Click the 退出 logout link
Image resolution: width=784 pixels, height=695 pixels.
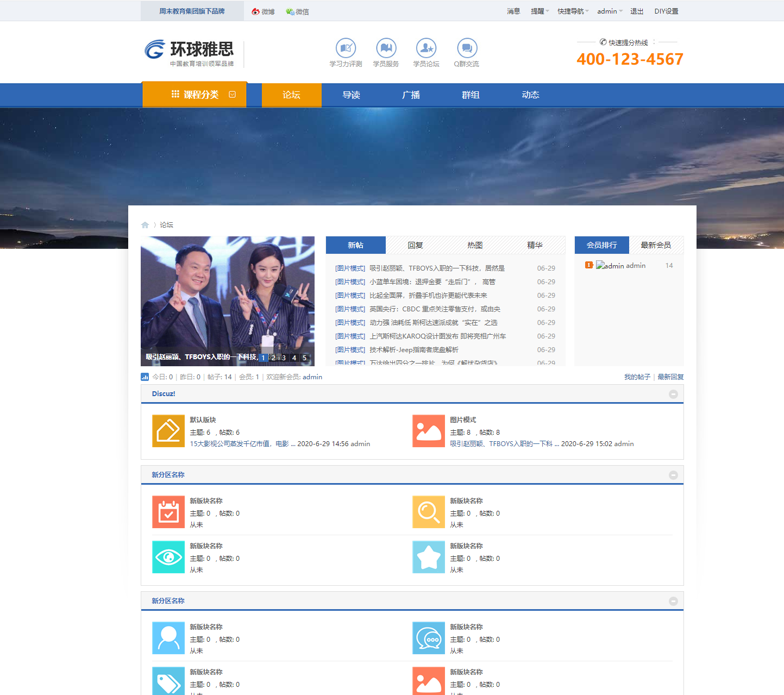tap(637, 11)
